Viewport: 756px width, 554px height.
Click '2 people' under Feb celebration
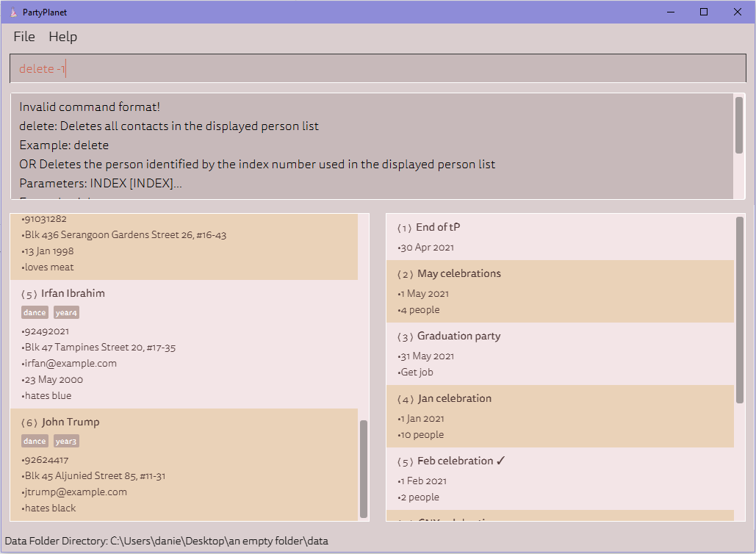pos(418,497)
